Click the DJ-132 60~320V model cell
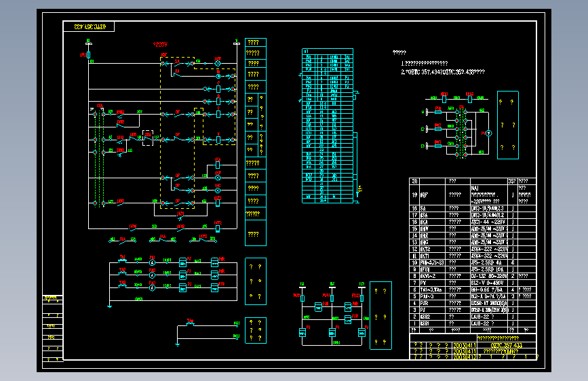This screenshot has width=588, height=381. click(x=490, y=276)
